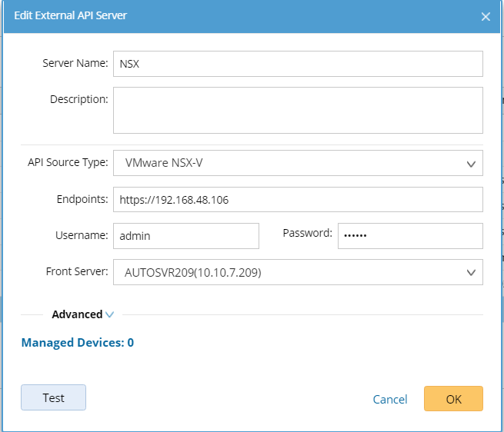Cancel editing the API server
The image size is (504, 432).
[x=390, y=399]
